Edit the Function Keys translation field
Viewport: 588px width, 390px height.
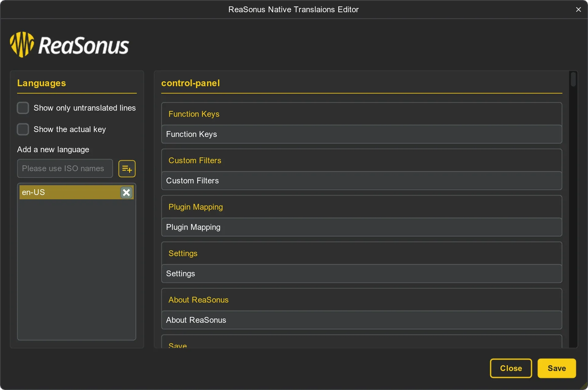361,134
